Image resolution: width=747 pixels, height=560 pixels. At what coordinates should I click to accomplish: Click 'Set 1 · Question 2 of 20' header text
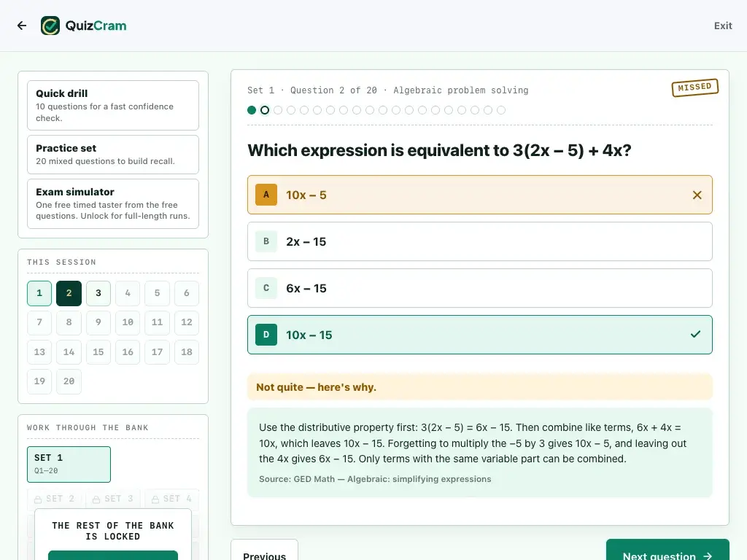(x=312, y=90)
